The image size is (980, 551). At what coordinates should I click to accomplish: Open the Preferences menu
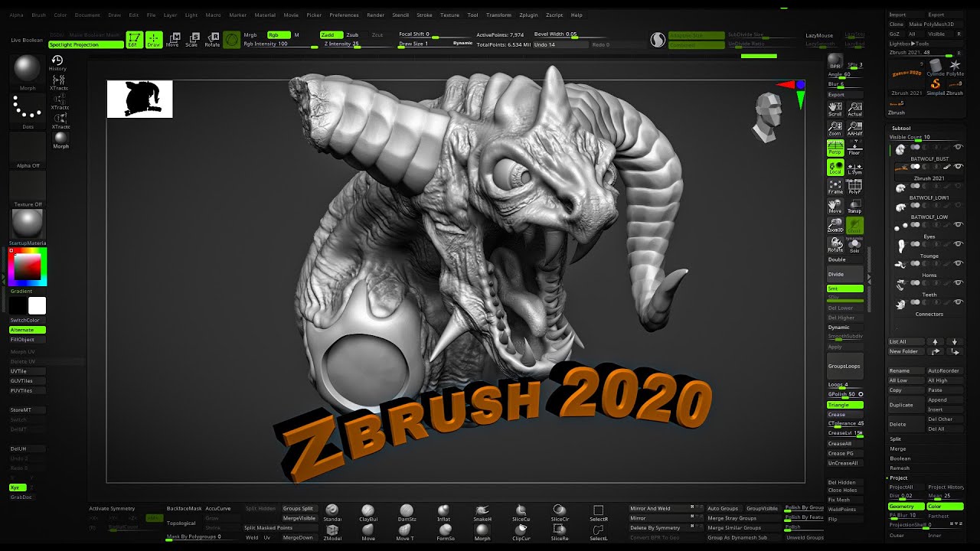(344, 15)
